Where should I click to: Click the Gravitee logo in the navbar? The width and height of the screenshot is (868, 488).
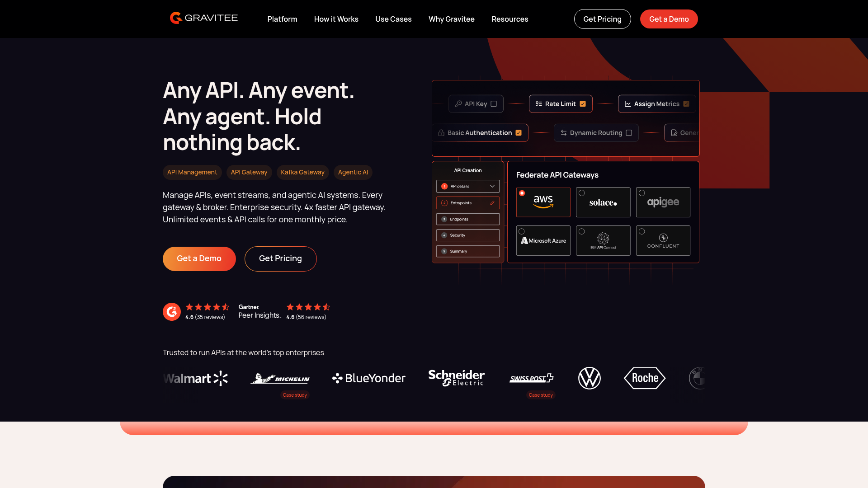click(x=203, y=18)
